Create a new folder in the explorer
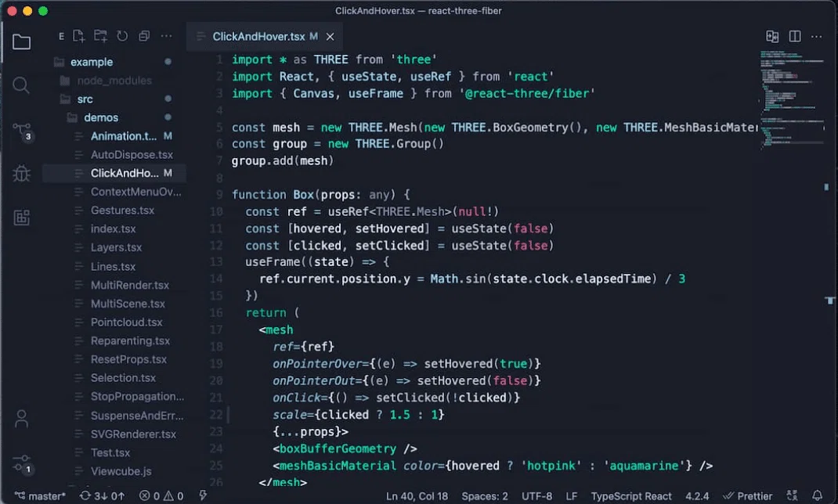The image size is (838, 504). pos(100,36)
